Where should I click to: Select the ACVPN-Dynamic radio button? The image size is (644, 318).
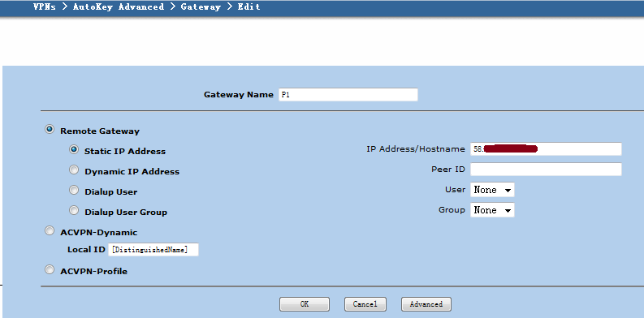tap(50, 231)
